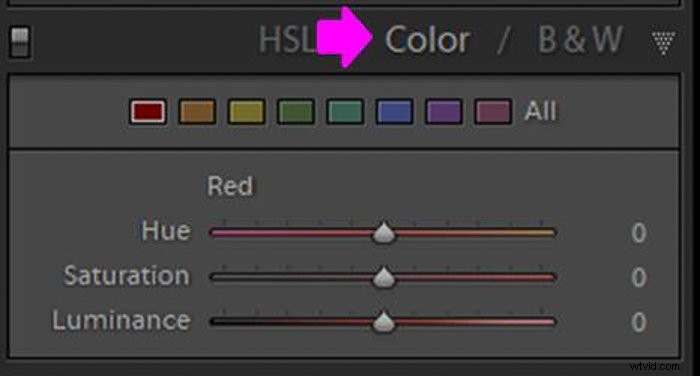Screen dimensions: 700x376
Task: Show All colors
Action: pos(541,110)
